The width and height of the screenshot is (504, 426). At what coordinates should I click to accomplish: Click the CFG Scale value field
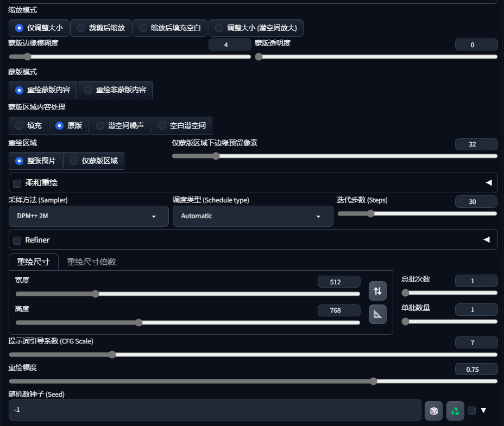click(476, 342)
